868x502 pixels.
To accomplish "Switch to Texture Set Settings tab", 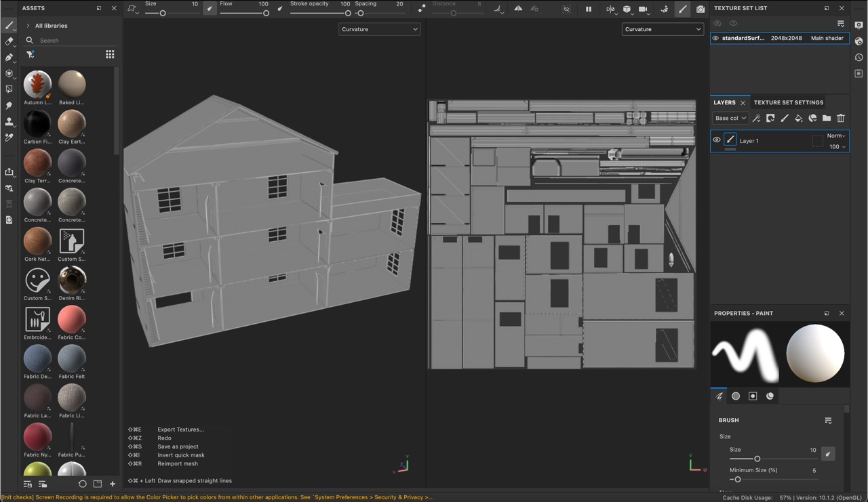I will (789, 102).
